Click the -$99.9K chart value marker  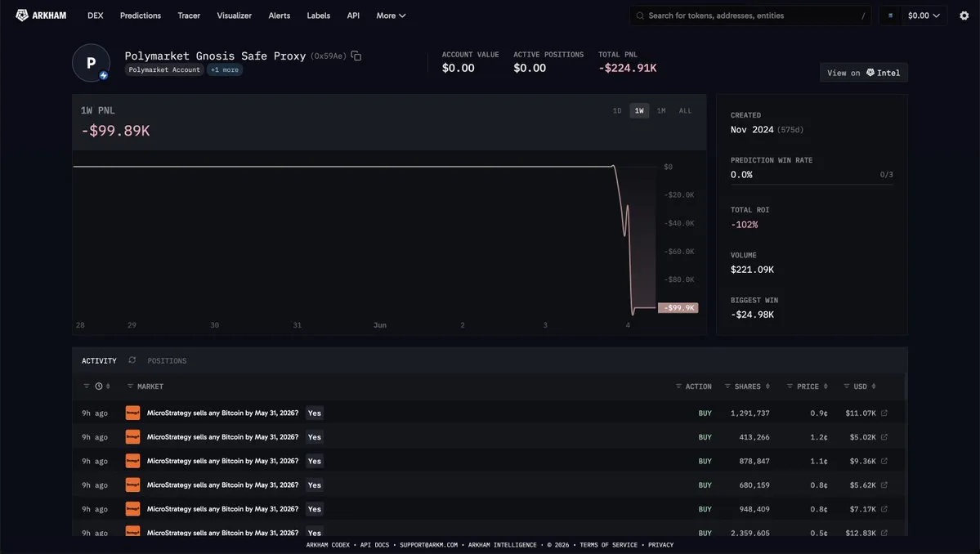[678, 307]
